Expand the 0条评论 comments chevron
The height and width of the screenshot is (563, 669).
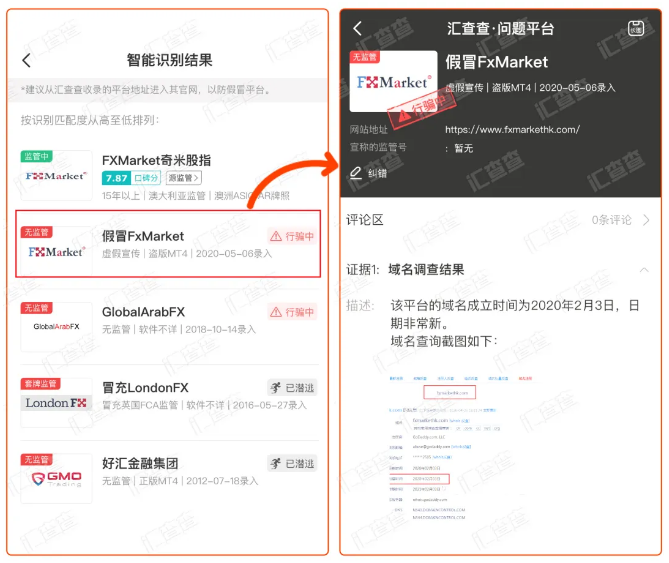[646, 220]
